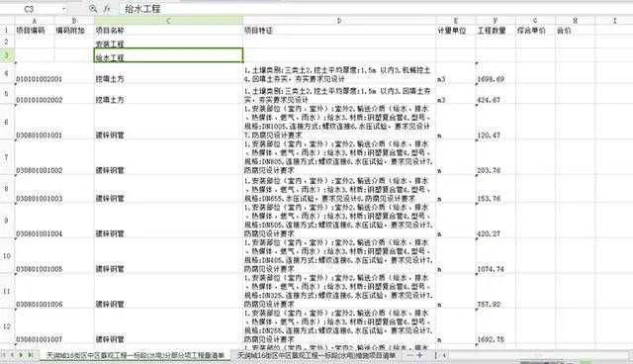Select row 6 header
The height and width of the screenshot is (364, 633).
pos(7,122)
